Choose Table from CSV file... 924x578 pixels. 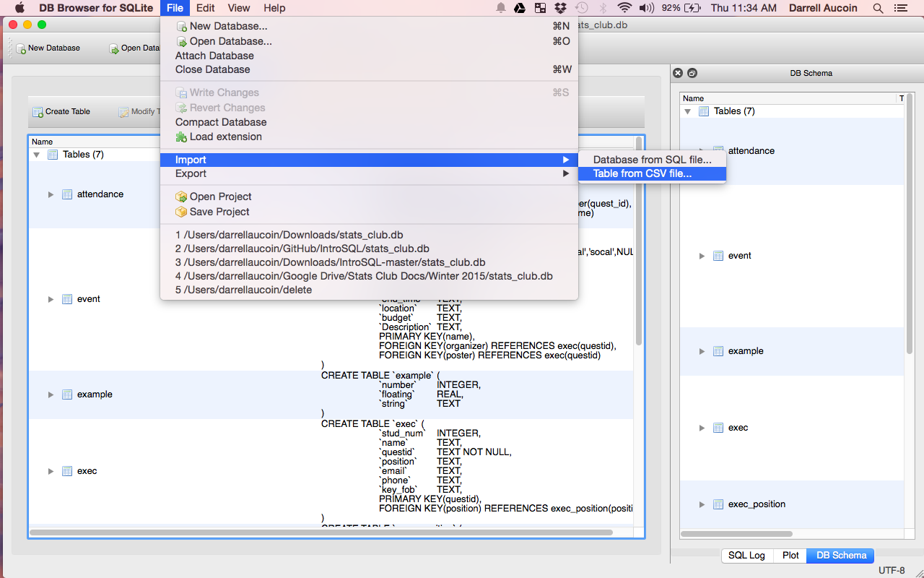(652, 173)
